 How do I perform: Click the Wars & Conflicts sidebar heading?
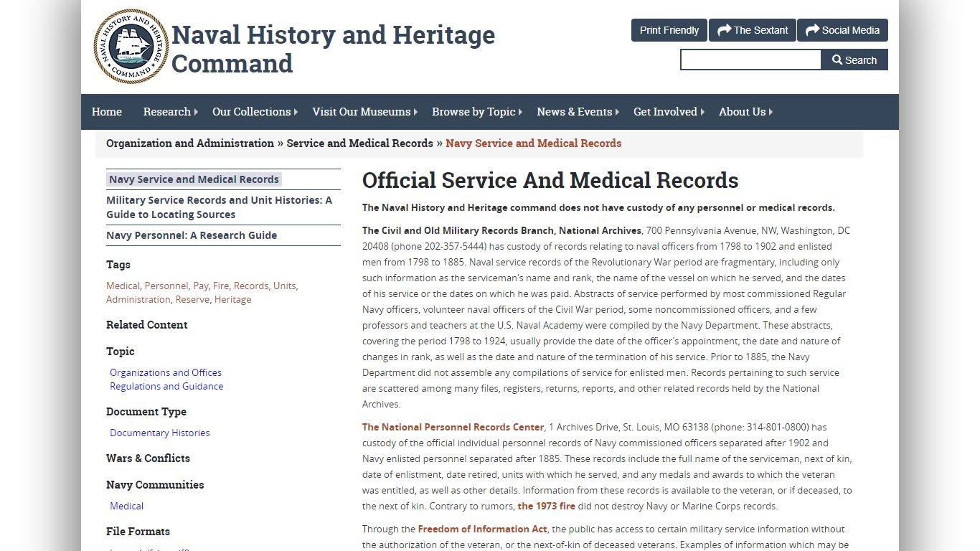point(148,458)
